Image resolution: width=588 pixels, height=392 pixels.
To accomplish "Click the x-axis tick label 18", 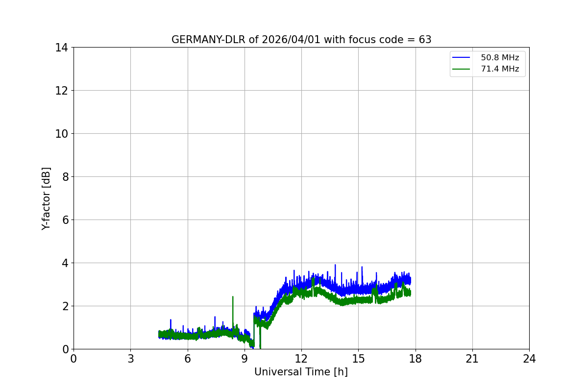I will click(416, 359).
